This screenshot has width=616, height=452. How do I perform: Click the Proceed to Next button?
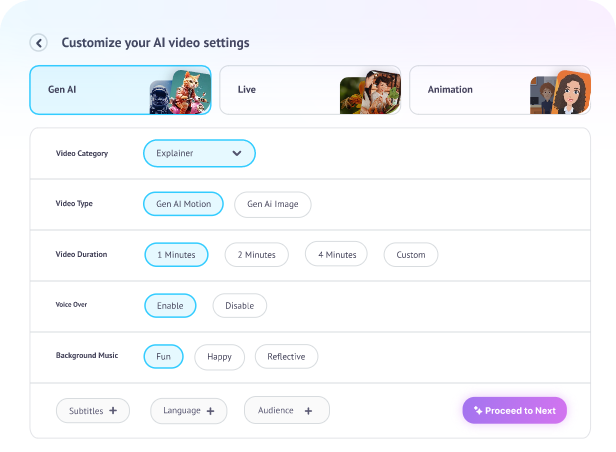515,410
